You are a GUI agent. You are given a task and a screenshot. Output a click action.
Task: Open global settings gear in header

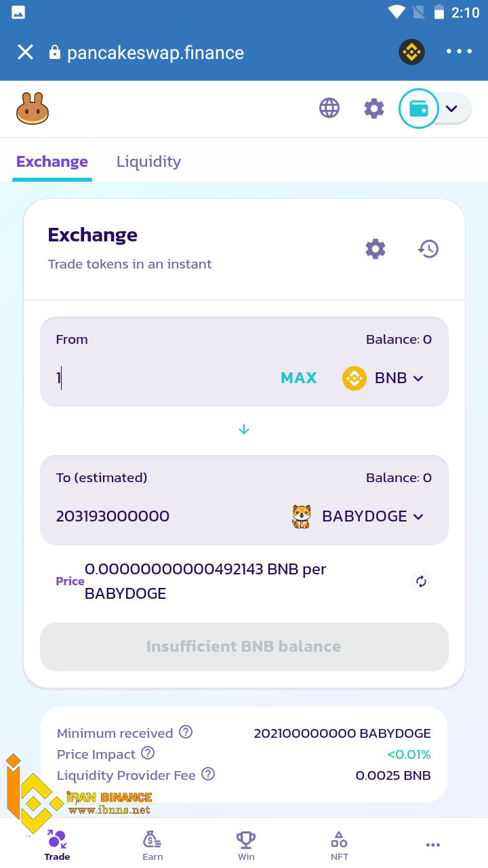tap(374, 108)
